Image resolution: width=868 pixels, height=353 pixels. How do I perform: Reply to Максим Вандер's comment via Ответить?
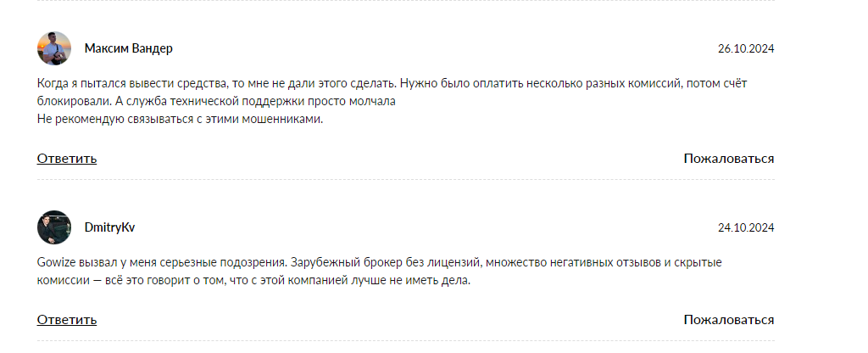67,159
